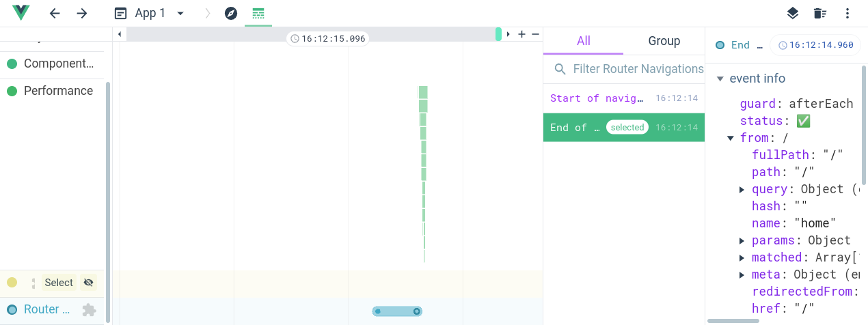Open the layers stack icon

pos(792,13)
